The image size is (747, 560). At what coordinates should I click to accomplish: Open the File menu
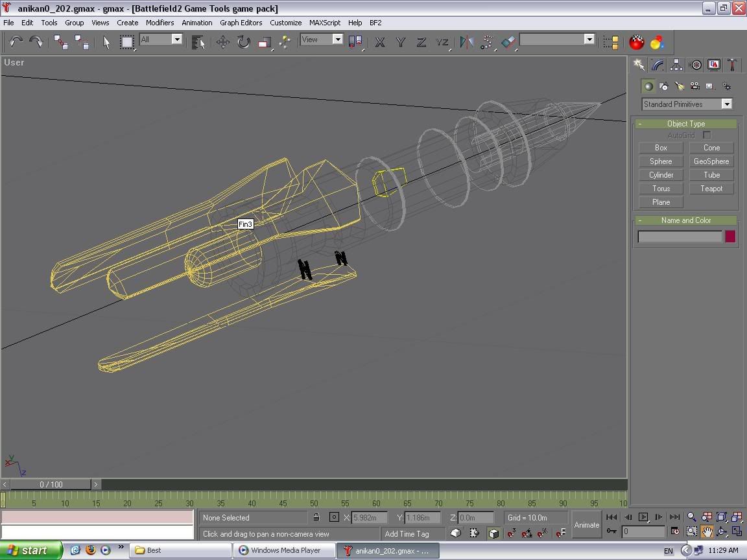tap(8, 23)
